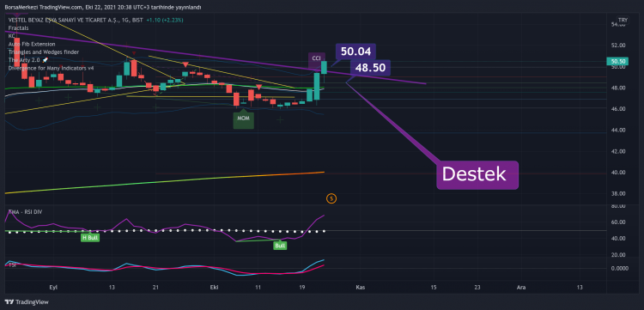Click the 46.00 price axis level

pos(618,109)
